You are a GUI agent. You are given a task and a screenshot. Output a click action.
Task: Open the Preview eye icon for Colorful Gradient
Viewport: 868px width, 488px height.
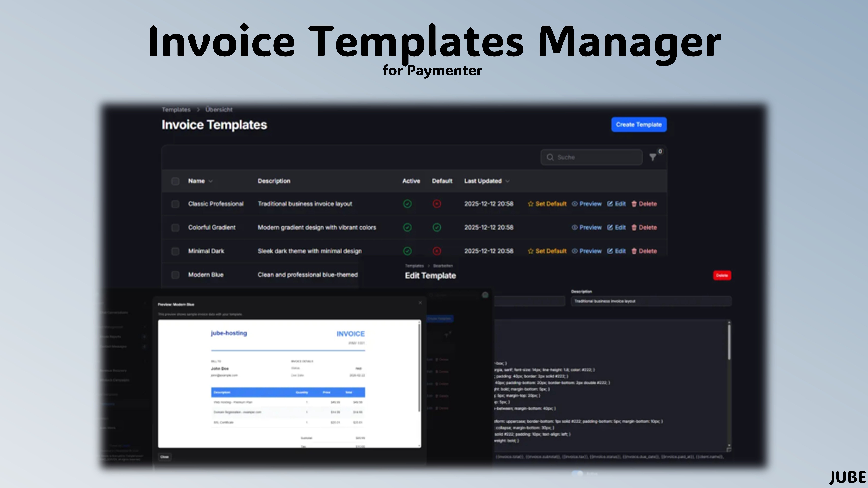(575, 227)
